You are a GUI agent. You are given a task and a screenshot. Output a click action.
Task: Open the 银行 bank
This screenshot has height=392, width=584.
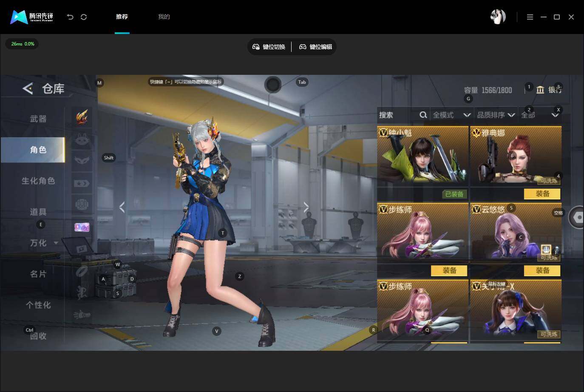pos(549,90)
